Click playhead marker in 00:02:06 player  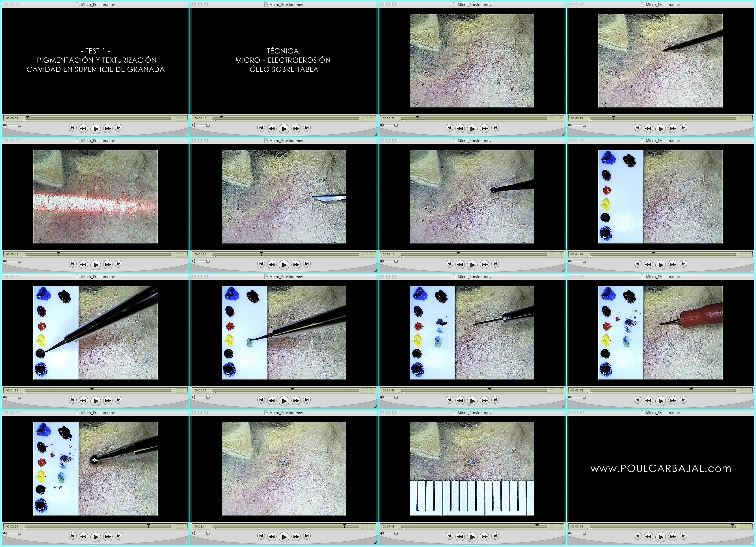(x=691, y=389)
